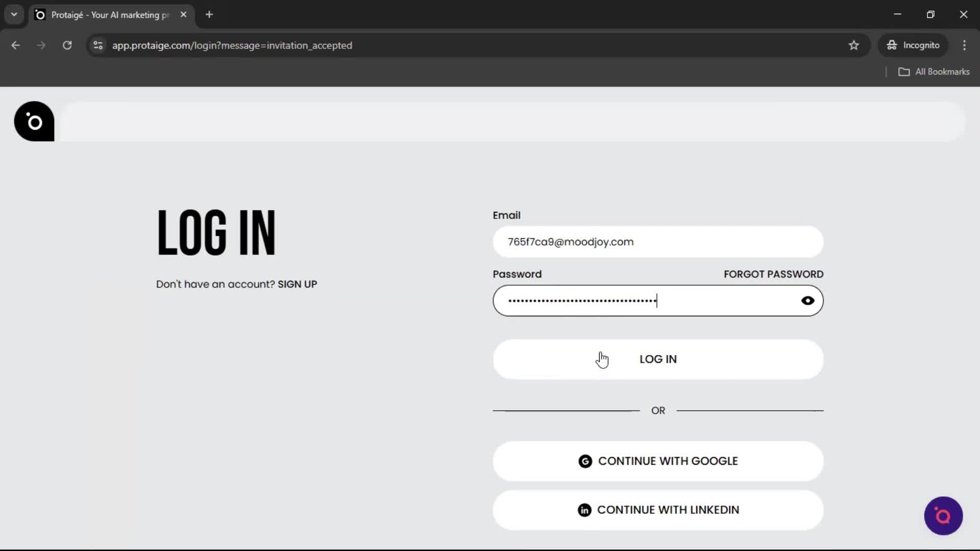Open the FORGOT PASSWORD link
Image resolution: width=980 pixels, height=551 pixels.
[773, 274]
